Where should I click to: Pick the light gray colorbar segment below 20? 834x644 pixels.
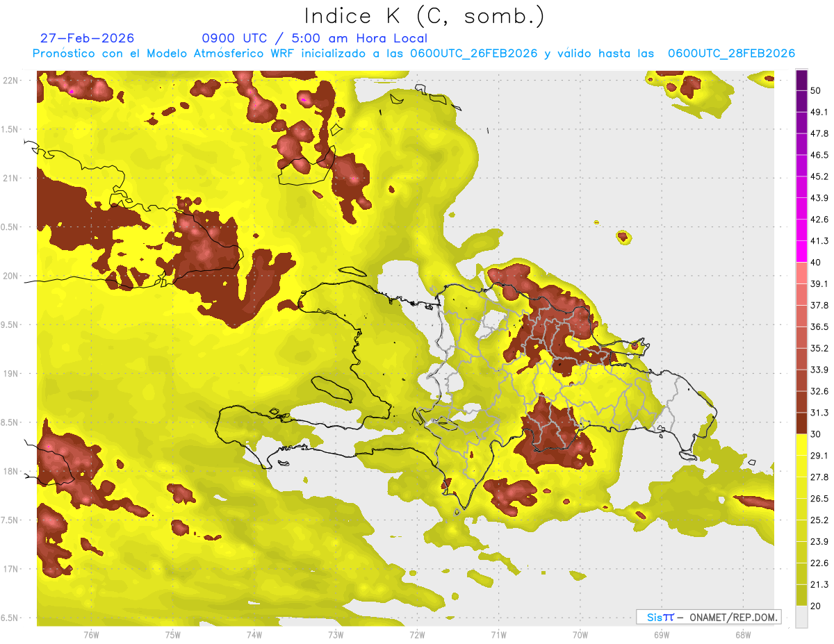click(801, 616)
